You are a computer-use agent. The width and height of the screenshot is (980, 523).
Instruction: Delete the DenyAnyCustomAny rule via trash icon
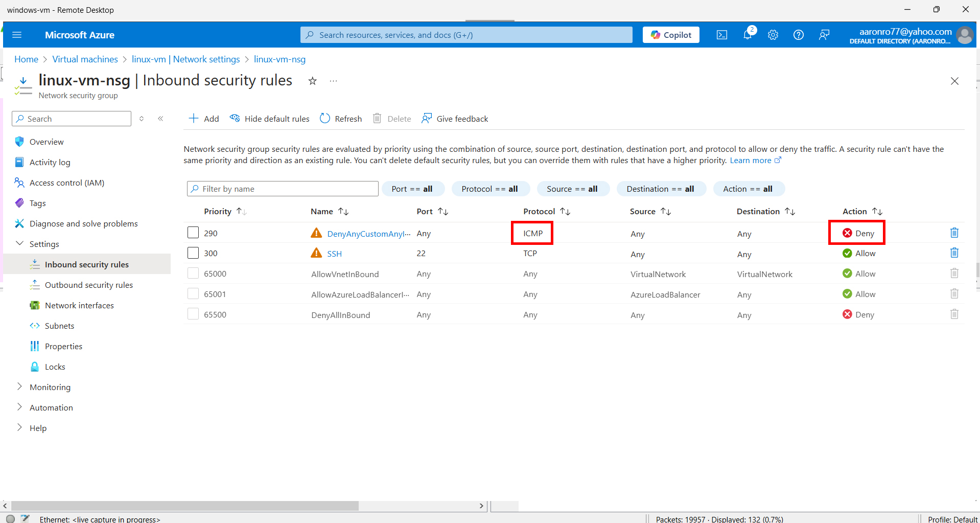(x=954, y=233)
